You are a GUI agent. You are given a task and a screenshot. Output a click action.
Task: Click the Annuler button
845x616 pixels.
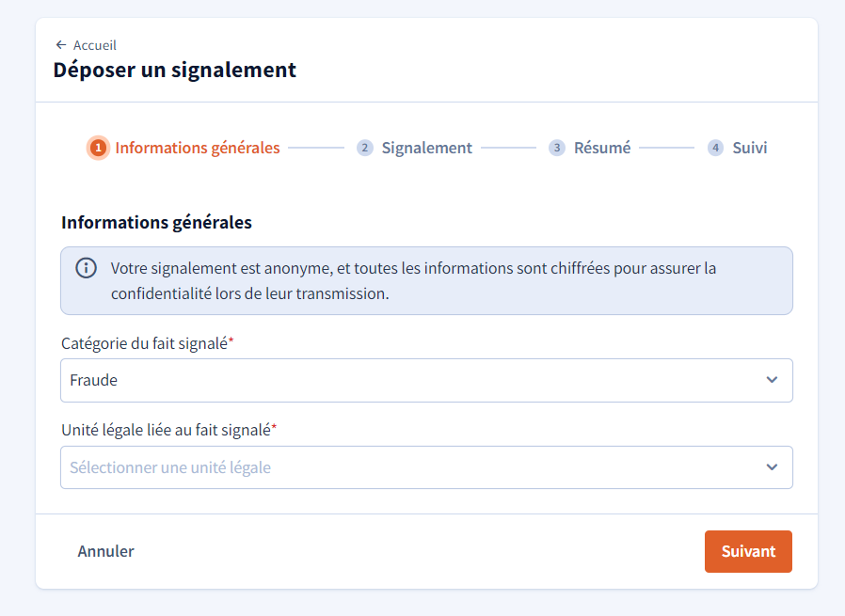[x=105, y=551]
